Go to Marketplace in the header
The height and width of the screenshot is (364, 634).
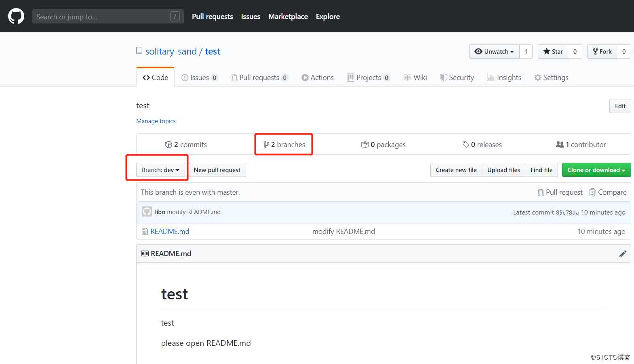288,17
